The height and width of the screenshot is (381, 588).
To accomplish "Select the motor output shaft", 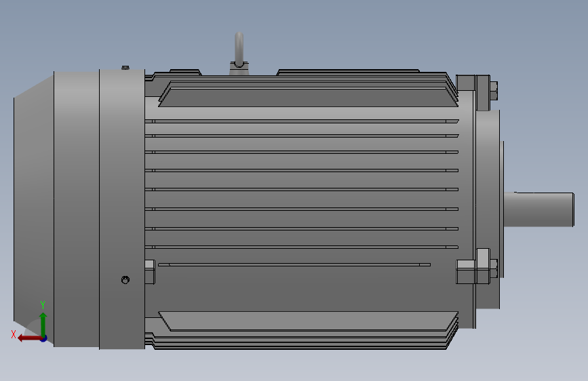I will point(539,209).
